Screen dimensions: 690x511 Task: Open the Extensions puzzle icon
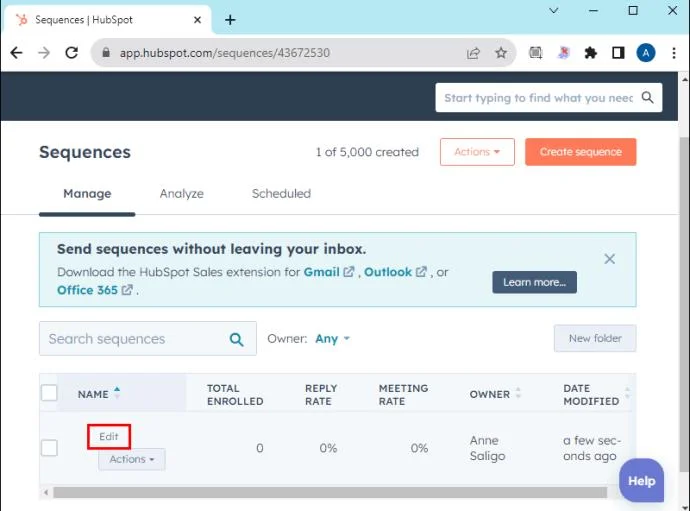[x=591, y=53]
